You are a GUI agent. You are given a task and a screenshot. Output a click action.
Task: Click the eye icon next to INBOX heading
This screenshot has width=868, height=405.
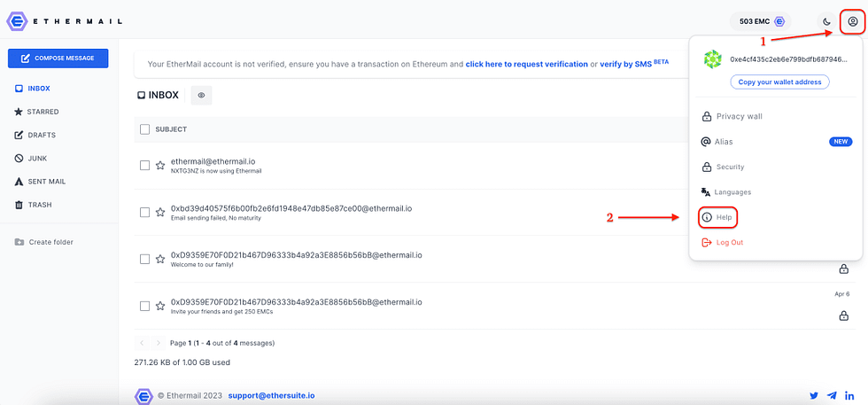[202, 96]
